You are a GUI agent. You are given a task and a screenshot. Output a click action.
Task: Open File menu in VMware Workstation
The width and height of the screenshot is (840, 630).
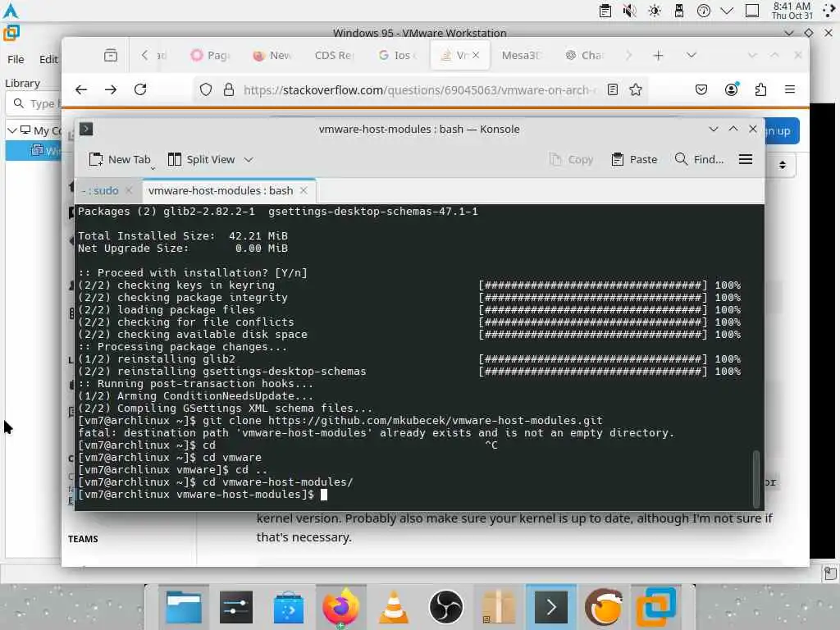tap(16, 59)
